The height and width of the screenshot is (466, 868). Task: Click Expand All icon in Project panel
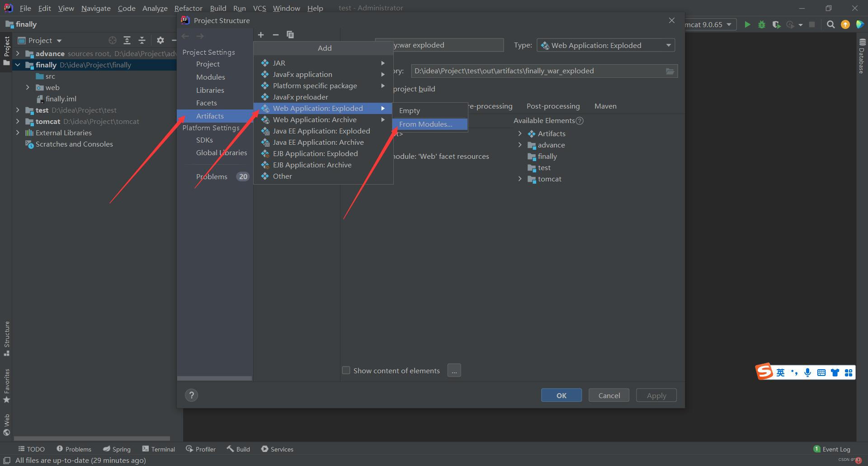127,40
